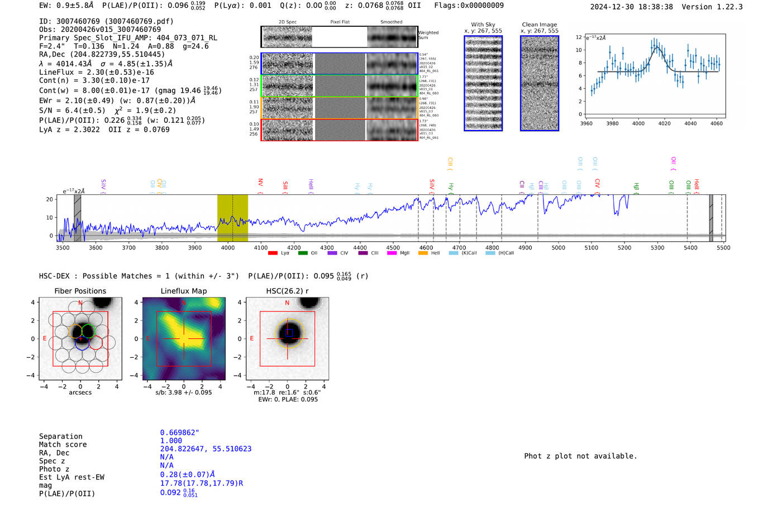This screenshot has height=532, width=782.
Task: Click the hatched gray band near 3550Å
Action: tap(78, 218)
